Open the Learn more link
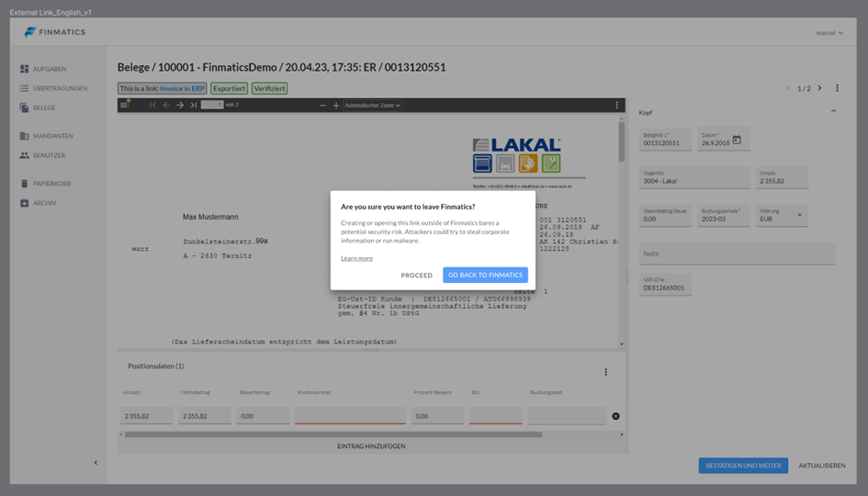This screenshot has height=496, width=868. [356, 258]
